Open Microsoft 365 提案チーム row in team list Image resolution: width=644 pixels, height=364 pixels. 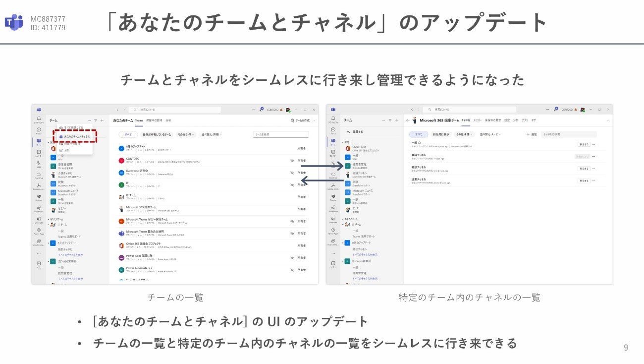pyautogui.click(x=214, y=209)
